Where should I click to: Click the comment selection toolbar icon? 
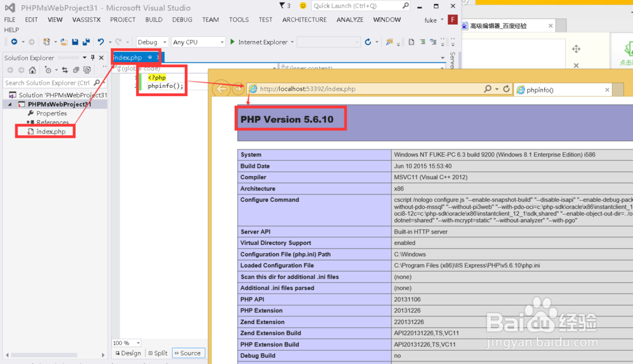(x=422, y=42)
